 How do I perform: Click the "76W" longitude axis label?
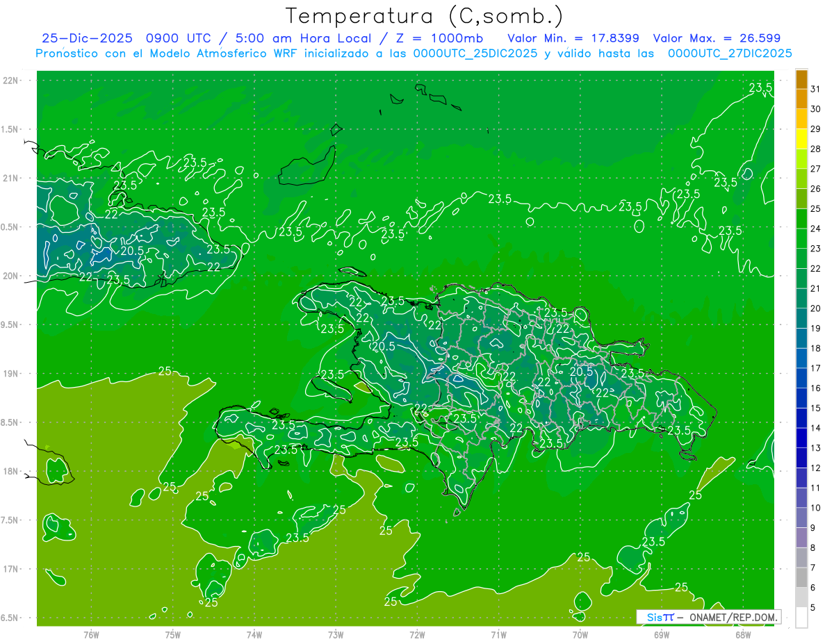(91, 634)
